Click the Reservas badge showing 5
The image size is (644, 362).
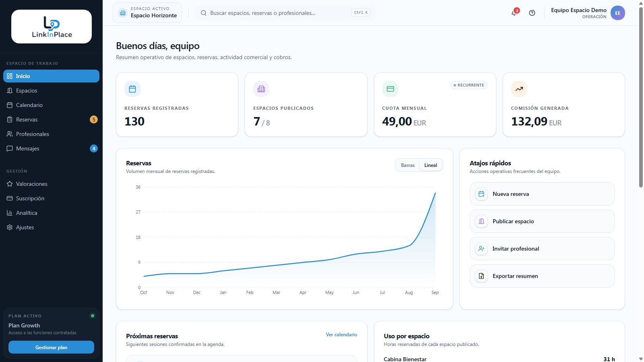(x=94, y=119)
